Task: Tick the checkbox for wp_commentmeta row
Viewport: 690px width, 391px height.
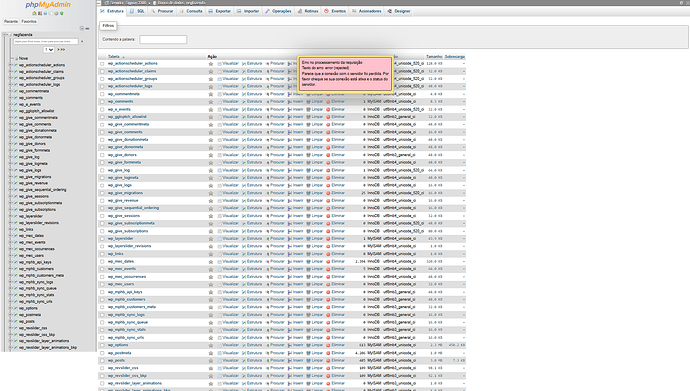Action: 102,94
